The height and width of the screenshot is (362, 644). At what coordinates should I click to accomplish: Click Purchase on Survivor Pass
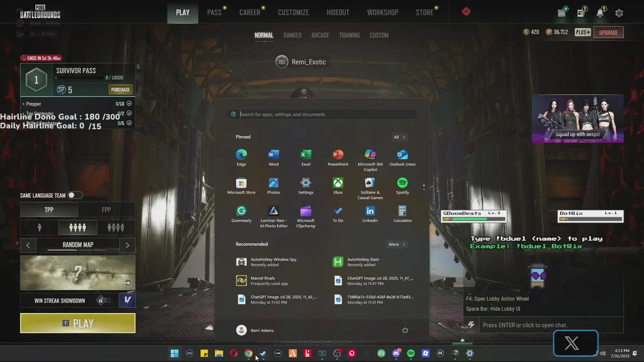point(120,89)
